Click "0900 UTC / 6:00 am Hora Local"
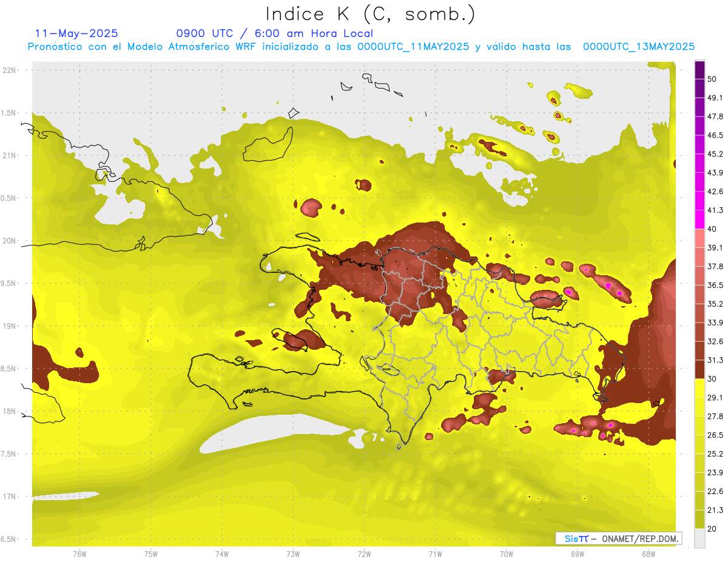 click(274, 33)
